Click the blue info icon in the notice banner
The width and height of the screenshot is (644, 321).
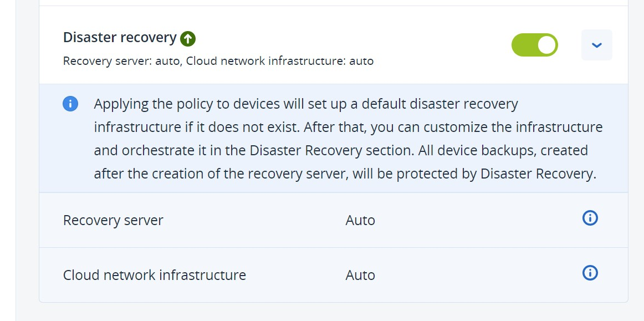70,104
